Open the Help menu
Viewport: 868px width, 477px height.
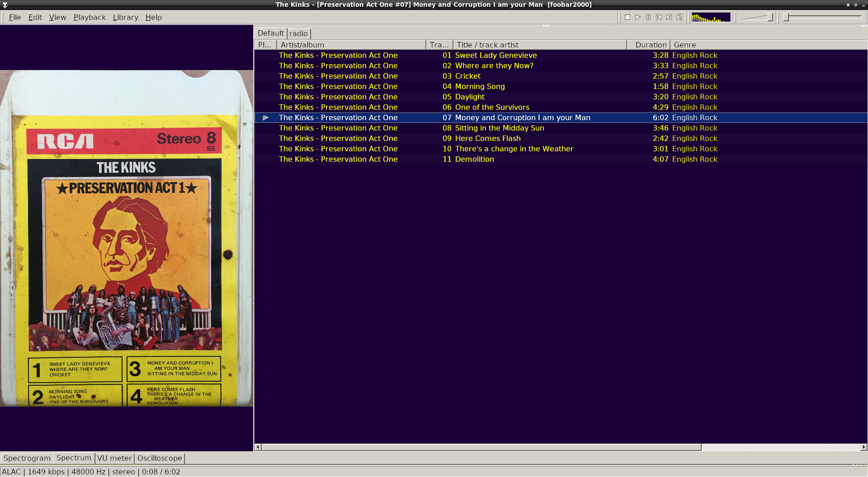(153, 17)
